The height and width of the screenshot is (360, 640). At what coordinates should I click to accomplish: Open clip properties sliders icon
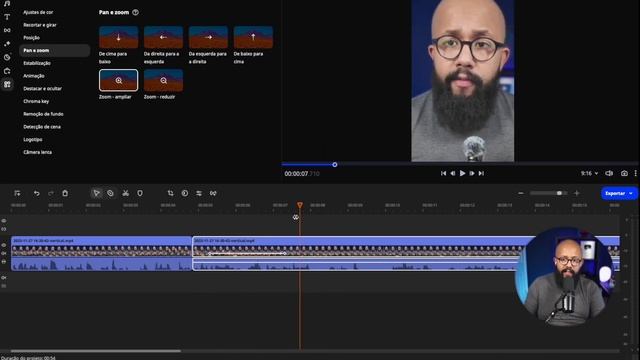coord(199,193)
